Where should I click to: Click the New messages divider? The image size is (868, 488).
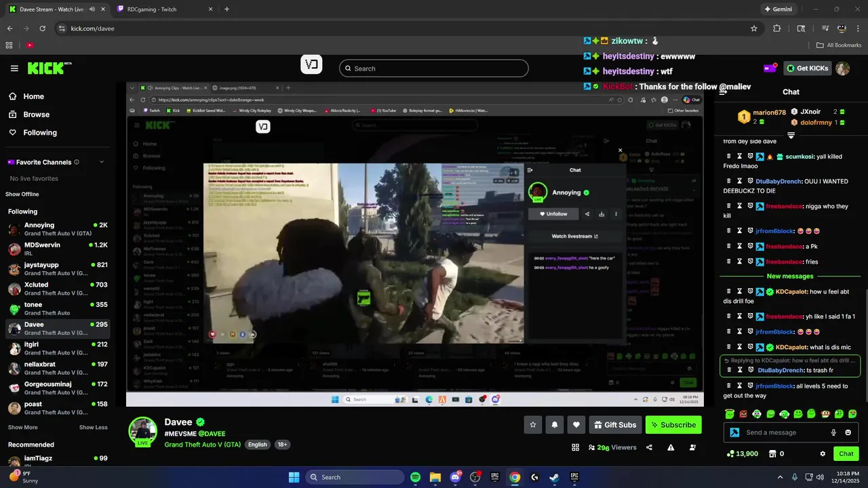pos(790,277)
